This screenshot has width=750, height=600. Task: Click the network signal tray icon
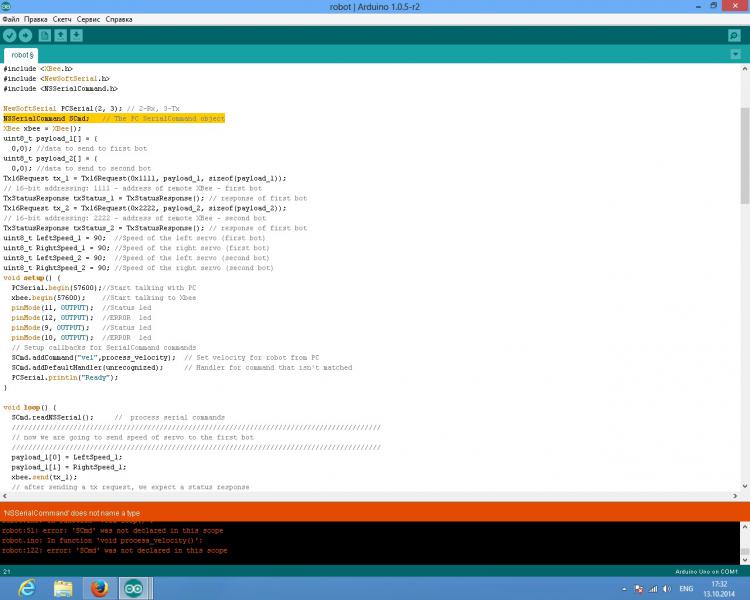coord(653,589)
